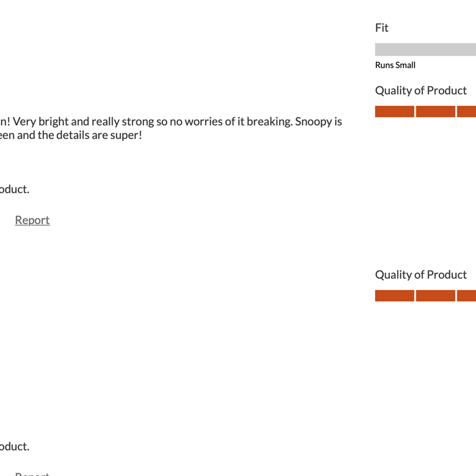Image resolution: width=476 pixels, height=476 pixels.
Task: Click third orange segment of the upper quality bar
Action: point(467,112)
